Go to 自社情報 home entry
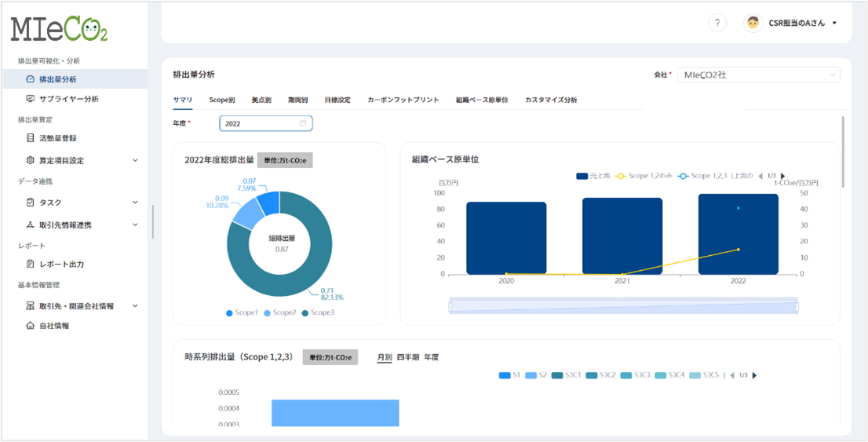The image size is (868, 442). coord(53,326)
